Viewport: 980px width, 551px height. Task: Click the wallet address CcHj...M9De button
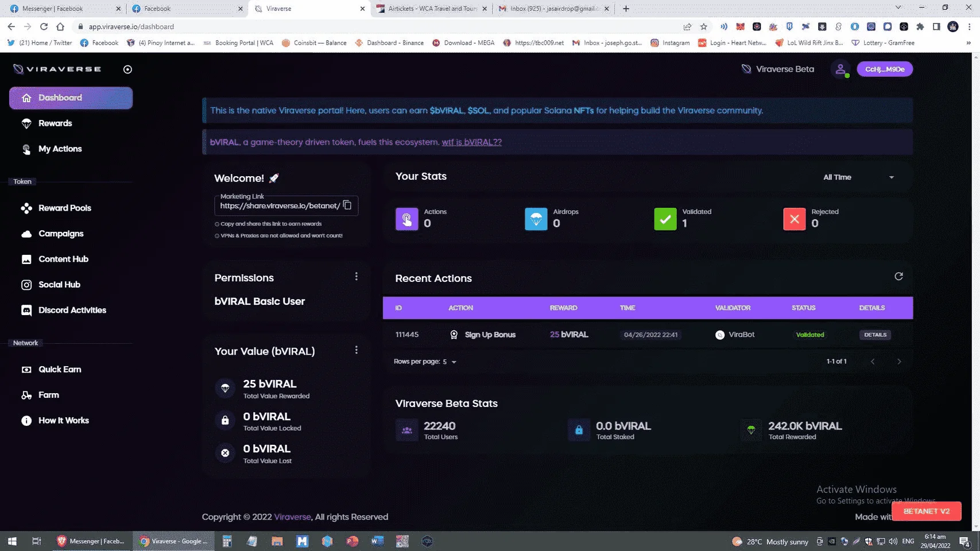click(x=885, y=69)
